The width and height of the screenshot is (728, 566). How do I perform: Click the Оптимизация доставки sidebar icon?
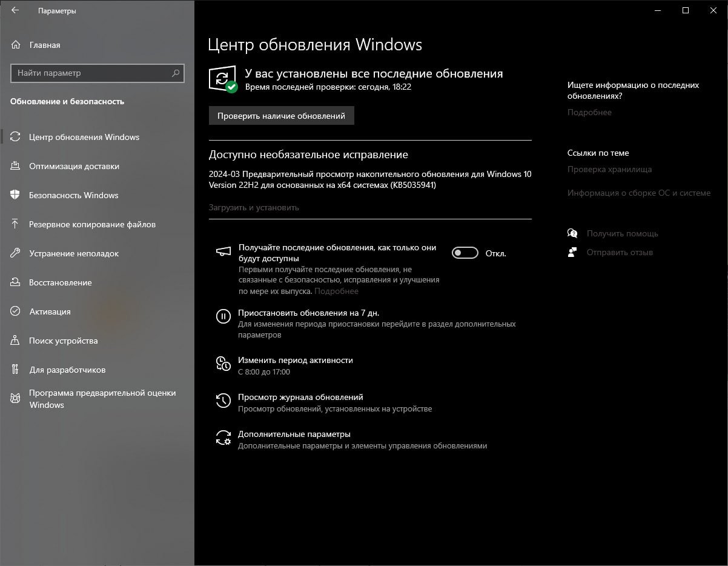click(16, 166)
